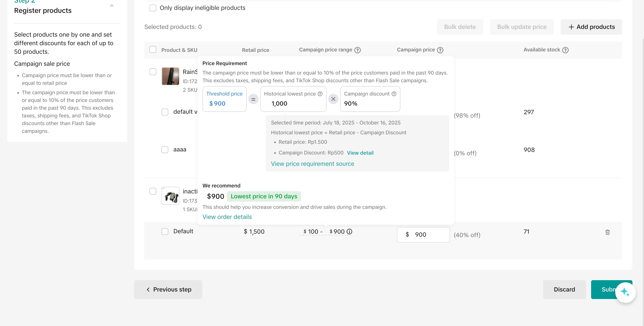The height and width of the screenshot is (326, 644).
Task: Click the Campaign price column help icon
Action: click(x=440, y=50)
